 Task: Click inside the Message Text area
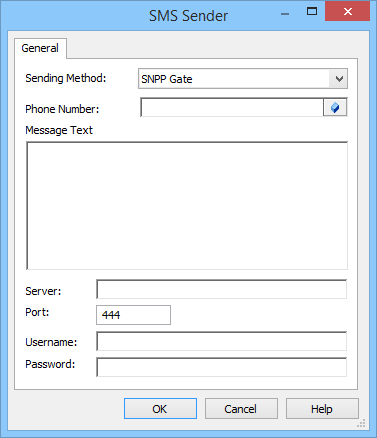[187, 206]
